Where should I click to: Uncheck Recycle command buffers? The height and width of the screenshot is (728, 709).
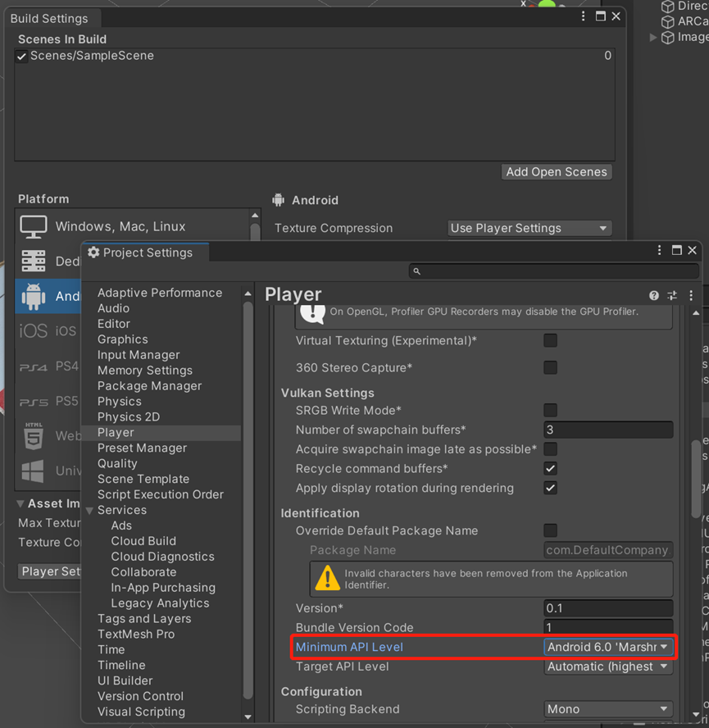pos(550,468)
